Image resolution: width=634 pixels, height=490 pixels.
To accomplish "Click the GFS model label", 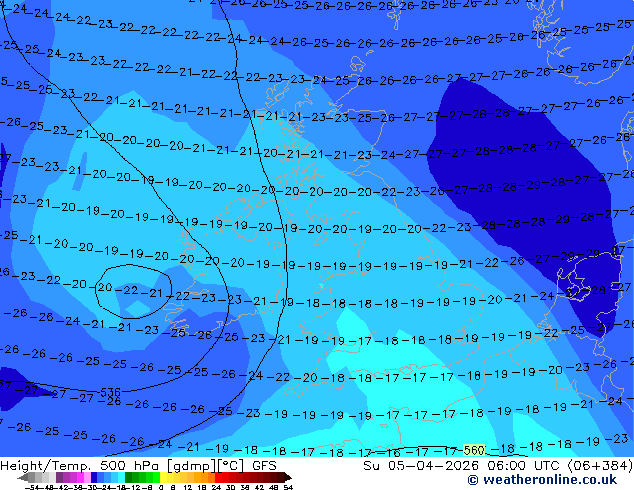I will coord(264,466).
